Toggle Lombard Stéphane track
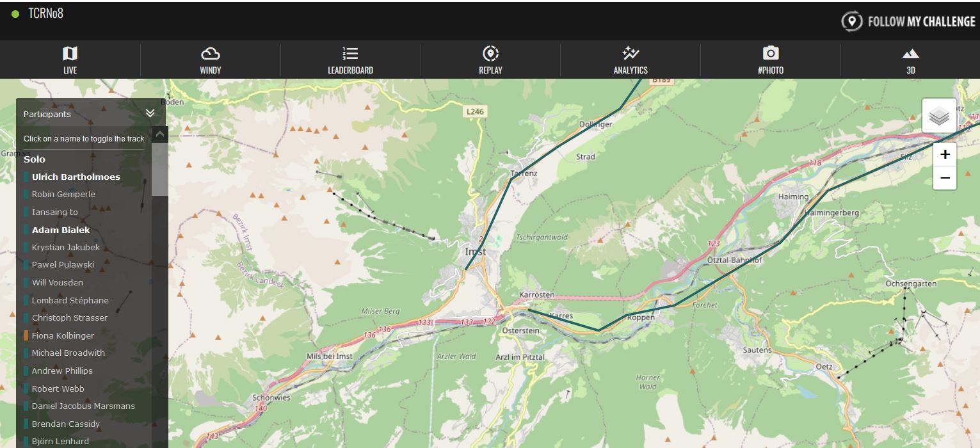This screenshot has width=980, height=448. point(70,300)
